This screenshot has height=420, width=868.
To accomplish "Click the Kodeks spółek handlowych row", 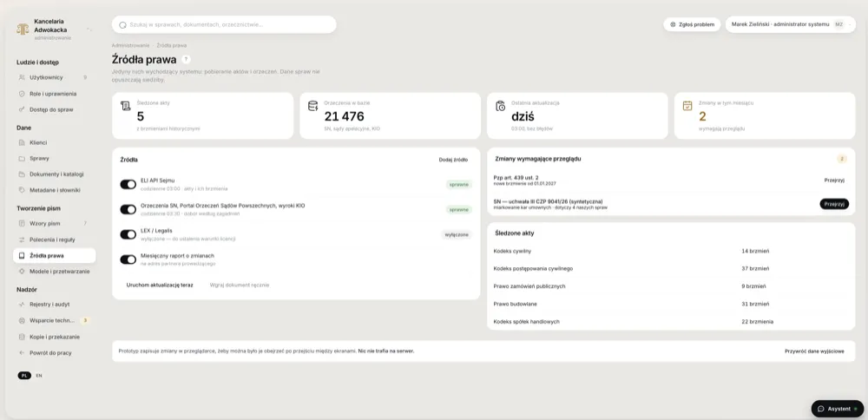I will click(x=671, y=321).
